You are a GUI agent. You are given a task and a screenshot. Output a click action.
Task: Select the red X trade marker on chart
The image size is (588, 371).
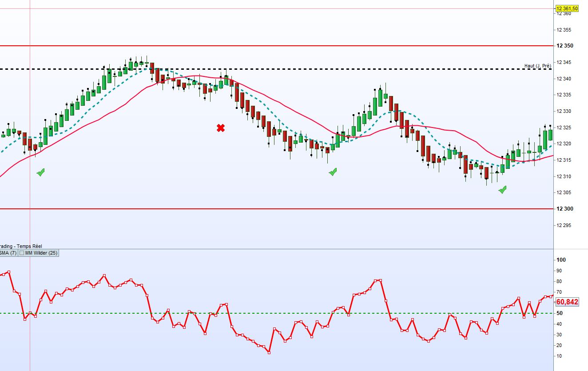(x=221, y=128)
